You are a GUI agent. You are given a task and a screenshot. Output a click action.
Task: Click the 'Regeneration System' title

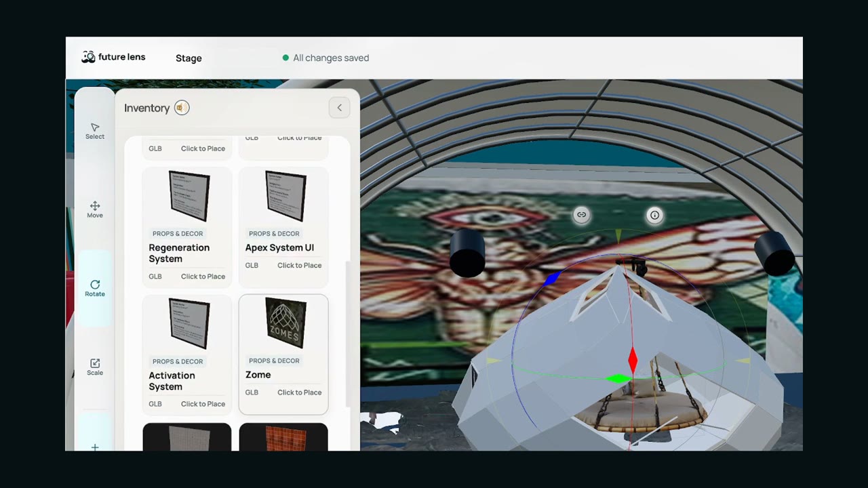[179, 253]
